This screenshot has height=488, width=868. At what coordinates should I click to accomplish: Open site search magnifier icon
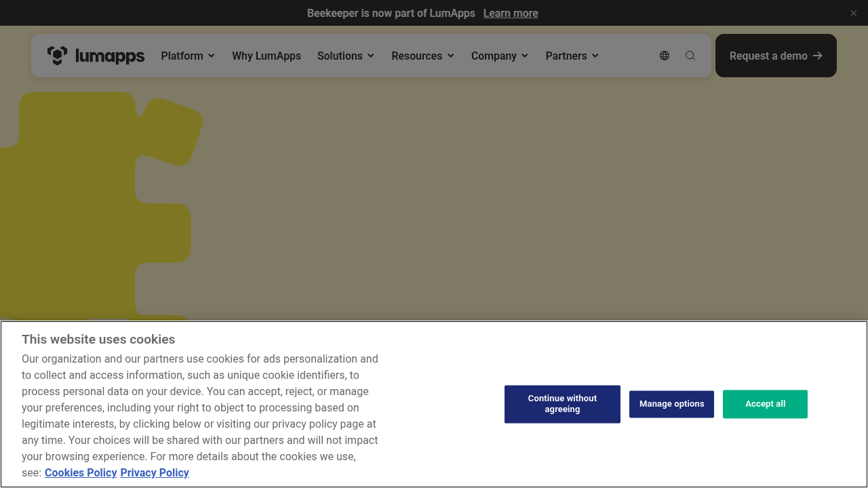tap(690, 56)
